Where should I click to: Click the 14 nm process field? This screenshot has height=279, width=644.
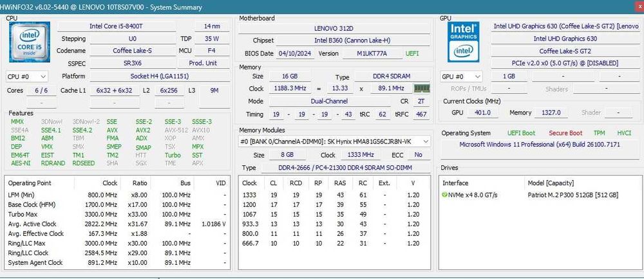(x=212, y=26)
